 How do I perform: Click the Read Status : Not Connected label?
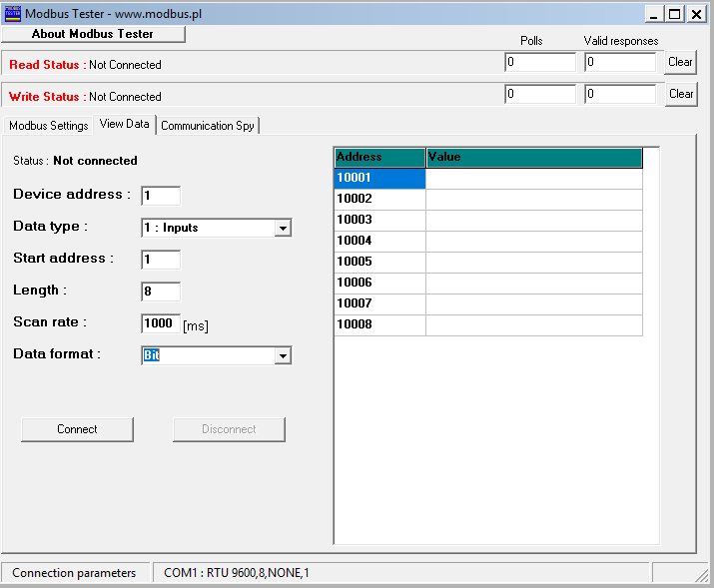coord(85,65)
